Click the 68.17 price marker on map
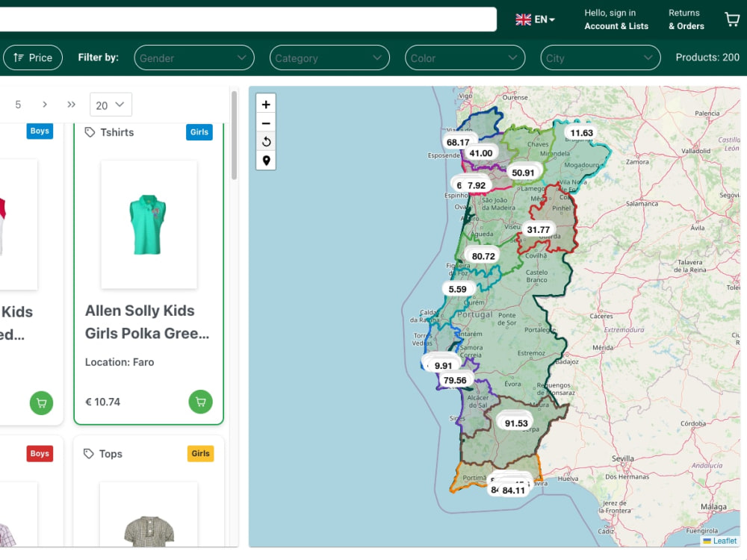Viewport: 747px width, 560px height. pos(458,143)
